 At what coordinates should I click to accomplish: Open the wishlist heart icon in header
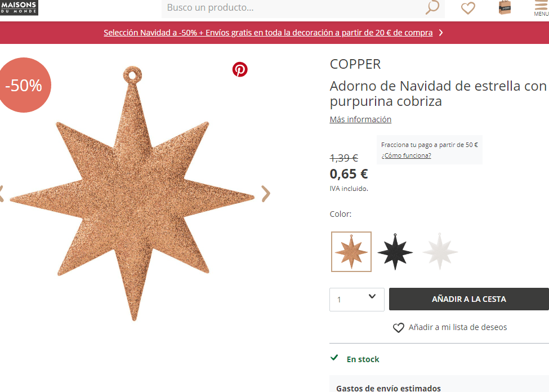click(468, 8)
